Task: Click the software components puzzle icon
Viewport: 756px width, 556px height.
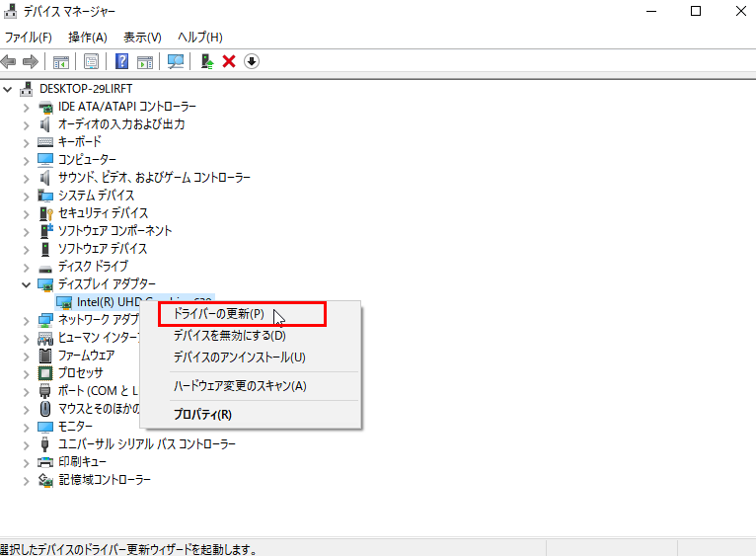Action: point(45,231)
